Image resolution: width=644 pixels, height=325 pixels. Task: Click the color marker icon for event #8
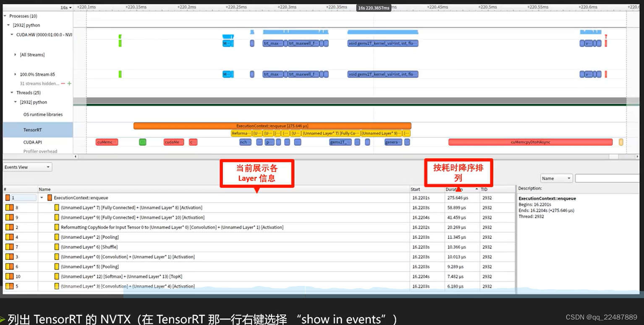(x=10, y=208)
